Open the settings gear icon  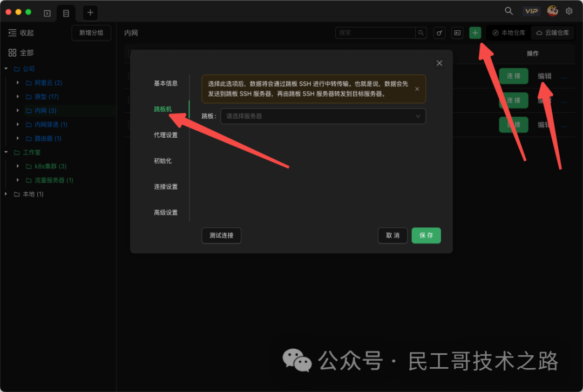click(569, 10)
